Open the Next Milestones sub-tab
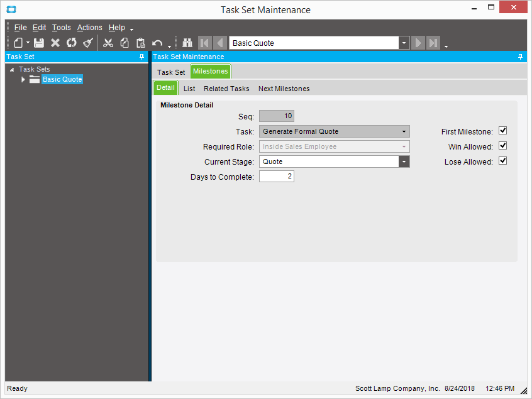Viewport: 532px width, 399px height. [x=284, y=89]
